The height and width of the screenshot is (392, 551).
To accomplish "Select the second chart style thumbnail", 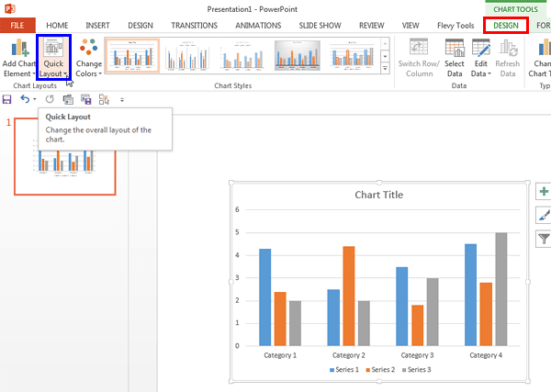I will 187,55.
